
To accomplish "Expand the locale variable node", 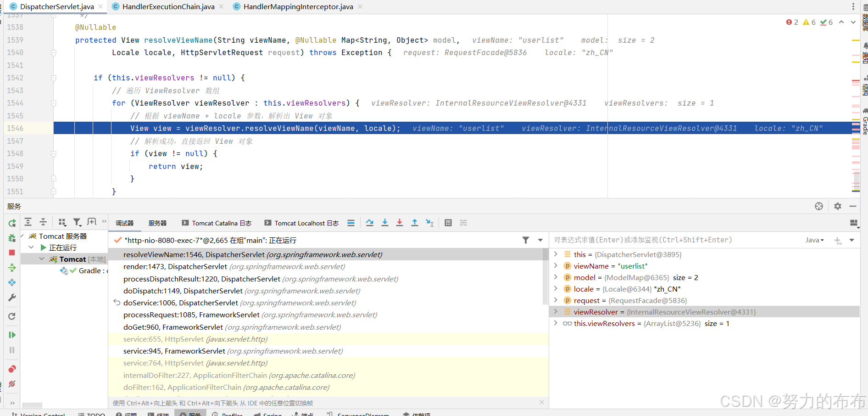I will (x=556, y=288).
